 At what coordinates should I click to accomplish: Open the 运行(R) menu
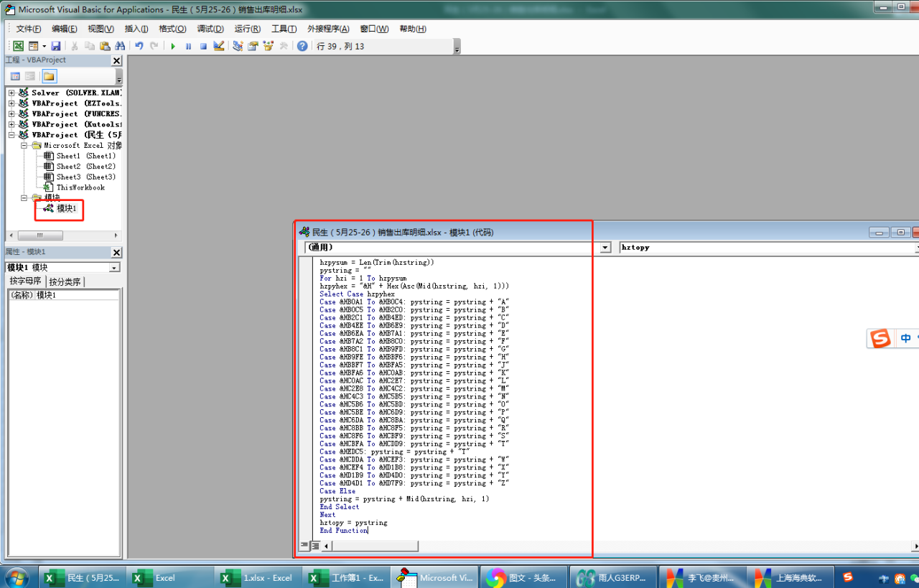coord(248,29)
